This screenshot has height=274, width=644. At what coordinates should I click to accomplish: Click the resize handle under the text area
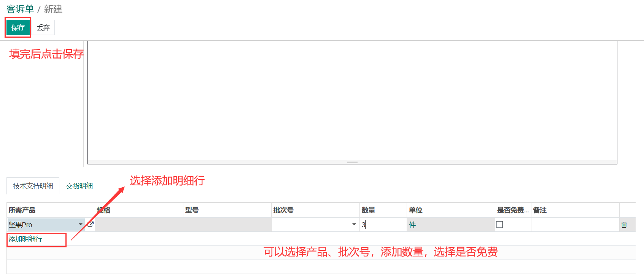pyautogui.click(x=352, y=162)
